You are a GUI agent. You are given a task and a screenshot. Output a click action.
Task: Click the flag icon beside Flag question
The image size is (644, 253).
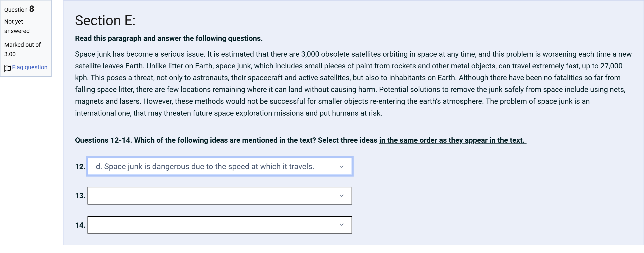(x=7, y=68)
